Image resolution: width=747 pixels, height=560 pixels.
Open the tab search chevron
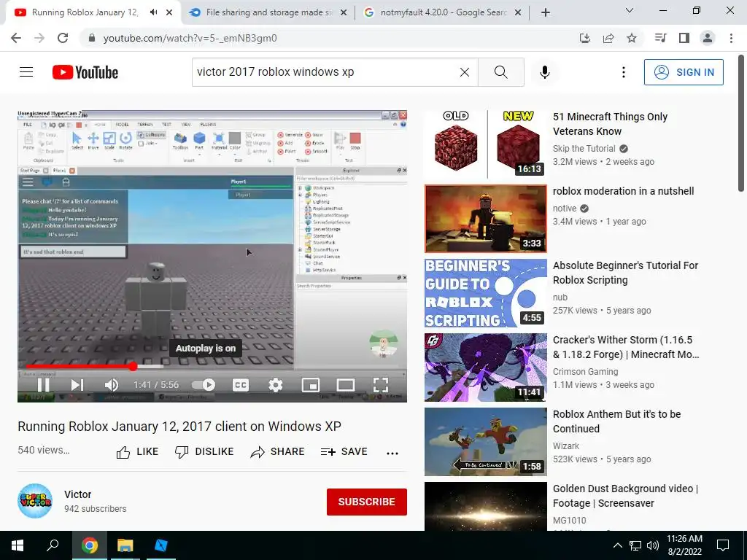pos(630,10)
